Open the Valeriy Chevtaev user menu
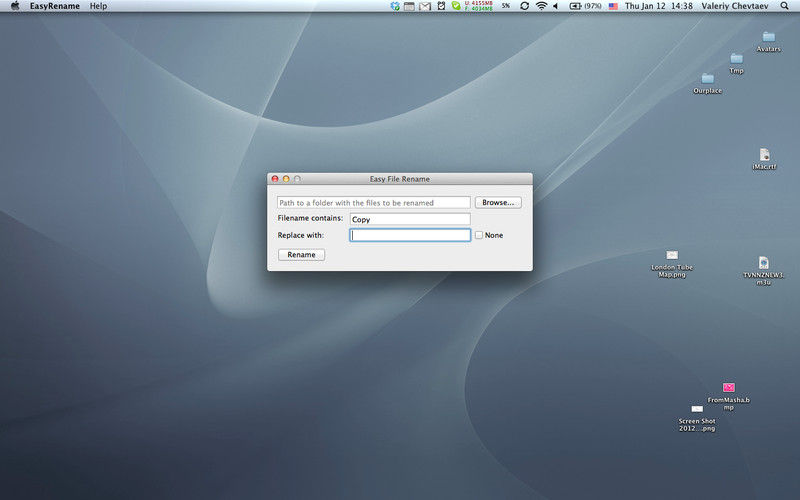 [735, 6]
